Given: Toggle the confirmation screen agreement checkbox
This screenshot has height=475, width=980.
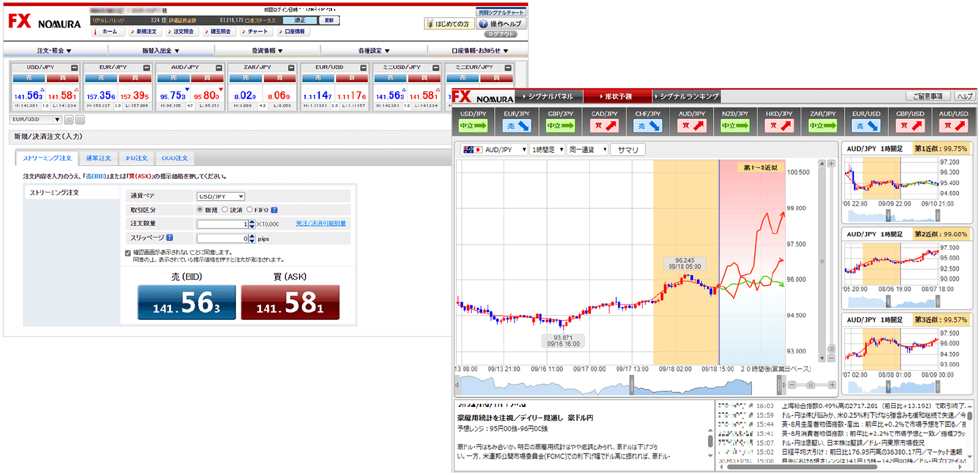Looking at the screenshot, I should 128,253.
